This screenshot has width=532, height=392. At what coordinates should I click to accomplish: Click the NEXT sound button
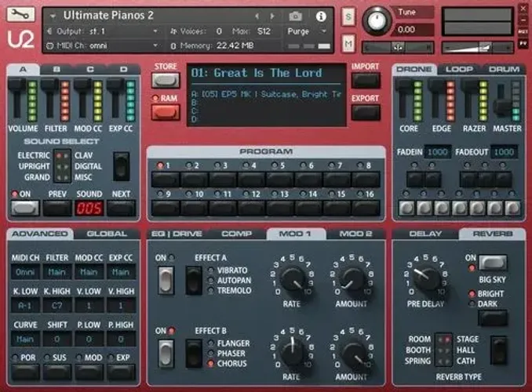pyautogui.click(x=121, y=208)
